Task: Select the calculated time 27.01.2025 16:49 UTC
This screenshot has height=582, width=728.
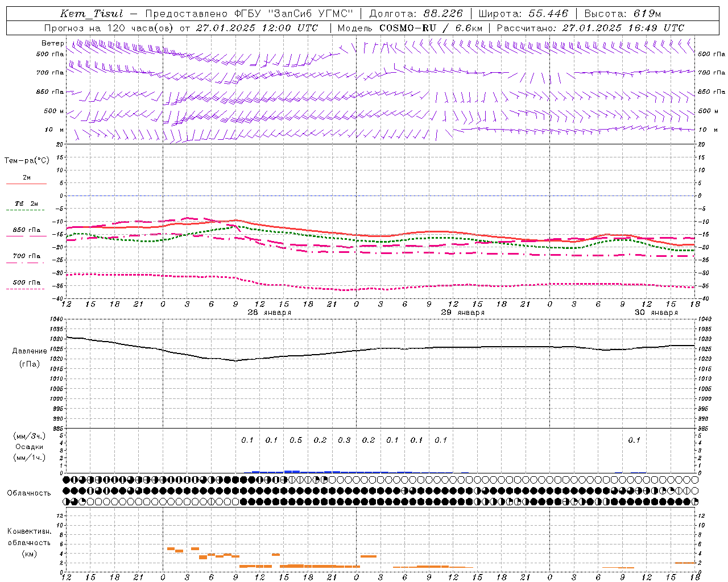Action: (623, 28)
